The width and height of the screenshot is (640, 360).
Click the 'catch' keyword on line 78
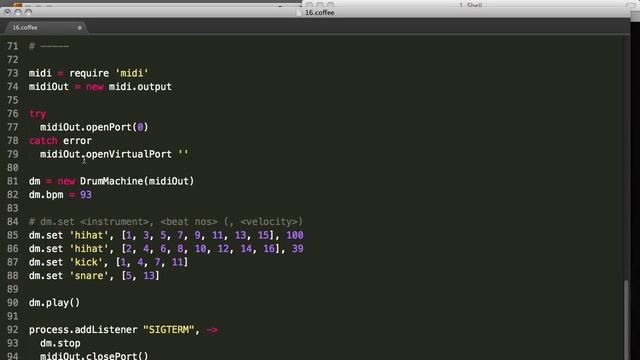43,140
